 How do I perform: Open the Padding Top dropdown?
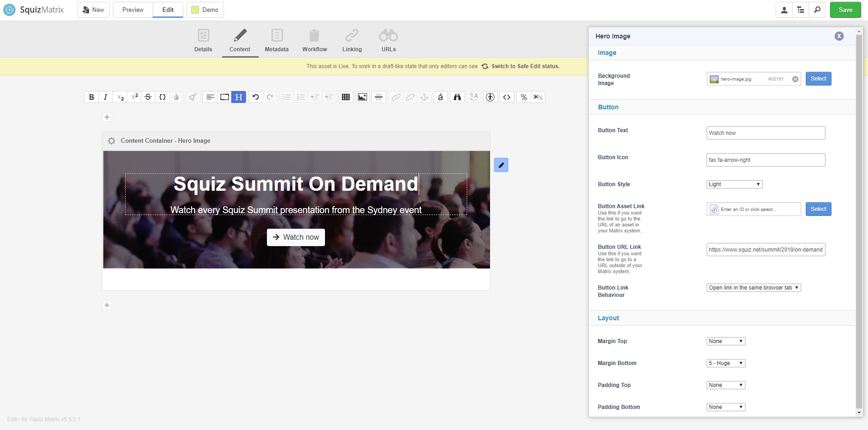[x=726, y=385]
